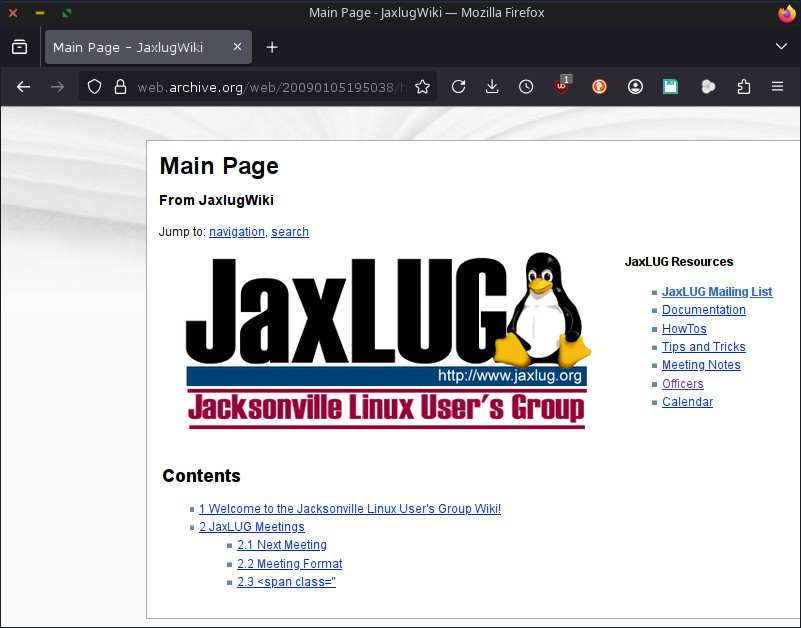Open Firefox View left of the tab bar
Image resolution: width=801 pixels, height=628 pixels.
(x=19, y=47)
